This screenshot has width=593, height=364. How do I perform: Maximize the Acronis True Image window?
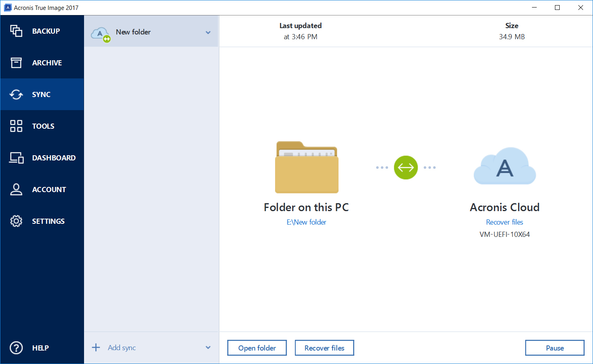click(557, 8)
